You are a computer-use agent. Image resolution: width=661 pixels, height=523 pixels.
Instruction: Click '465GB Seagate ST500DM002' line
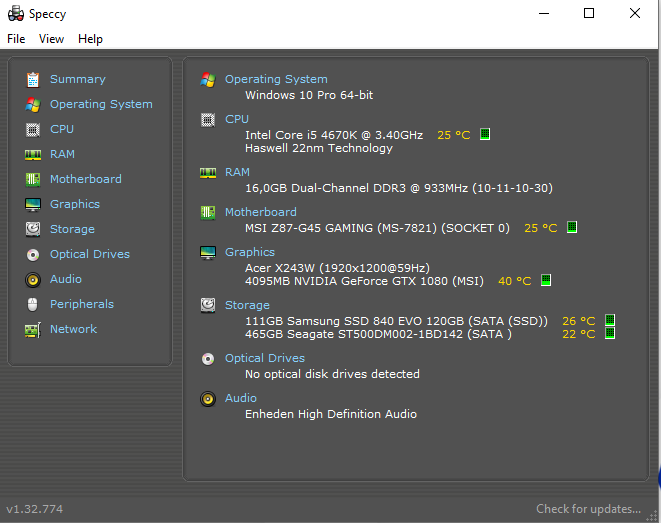[378, 334]
